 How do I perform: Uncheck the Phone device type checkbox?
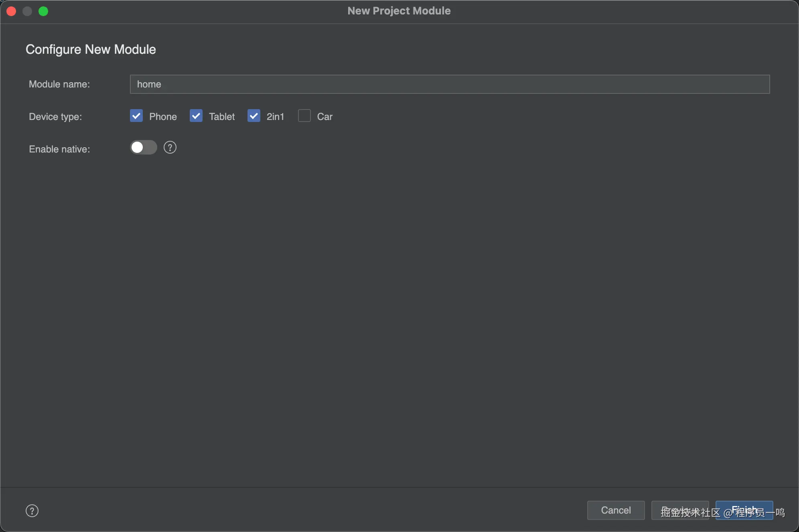point(136,116)
